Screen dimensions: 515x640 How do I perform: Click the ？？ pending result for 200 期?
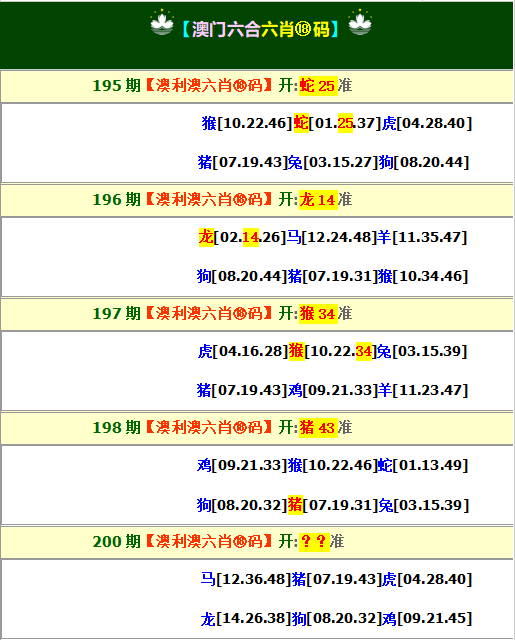(314, 542)
